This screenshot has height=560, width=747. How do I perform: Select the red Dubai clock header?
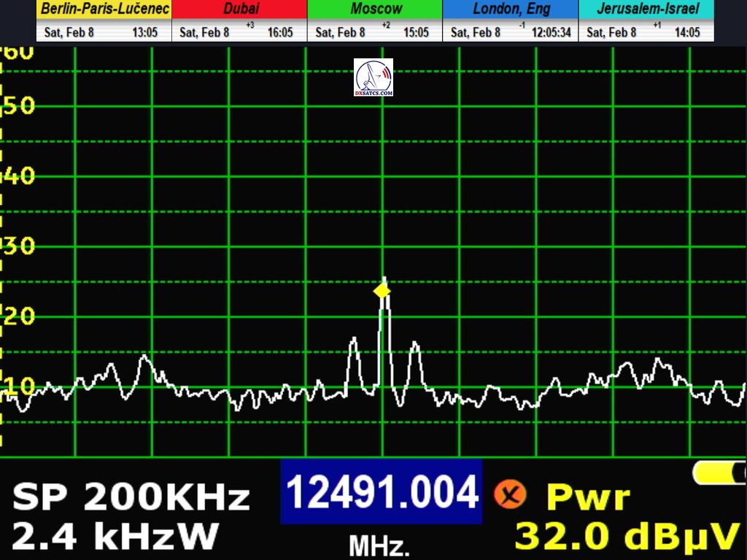click(x=240, y=9)
